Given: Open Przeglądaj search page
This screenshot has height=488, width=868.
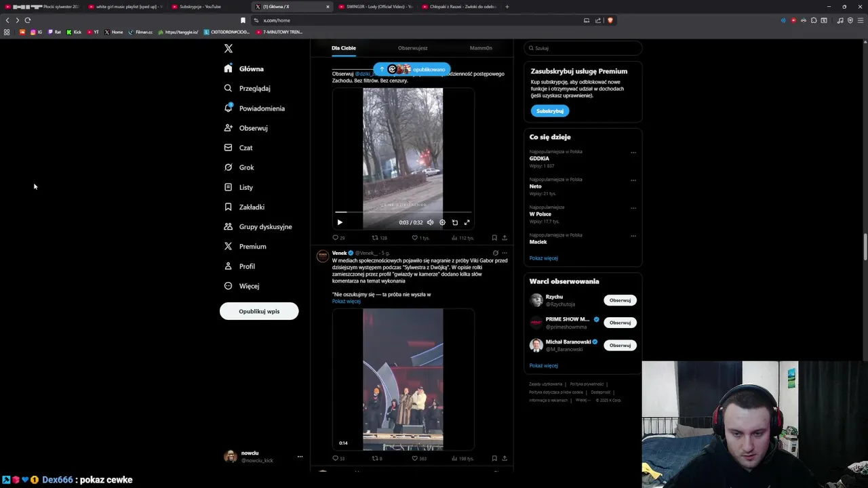Looking at the screenshot, I should tap(248, 88).
